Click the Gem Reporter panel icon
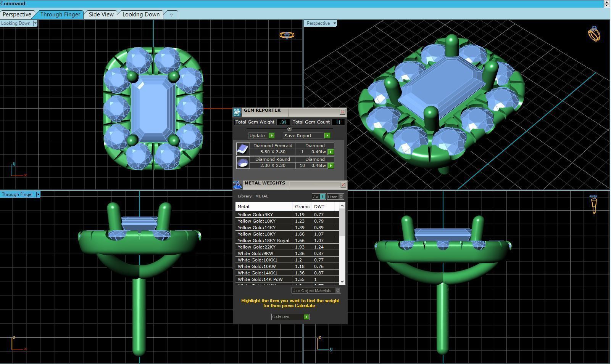Image resolution: width=611 pixels, height=364 pixels. [x=237, y=112]
